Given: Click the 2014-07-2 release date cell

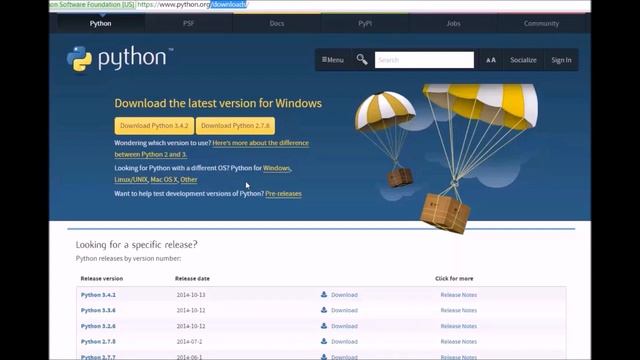Looking at the screenshot, I should (189, 342).
